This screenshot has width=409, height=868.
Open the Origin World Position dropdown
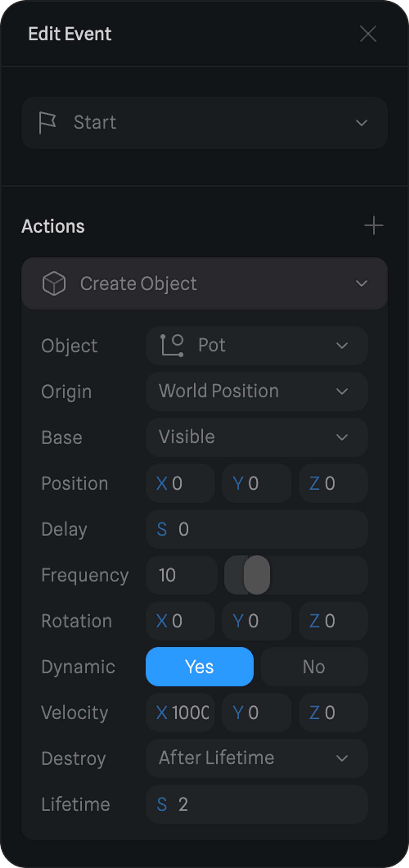pos(256,391)
